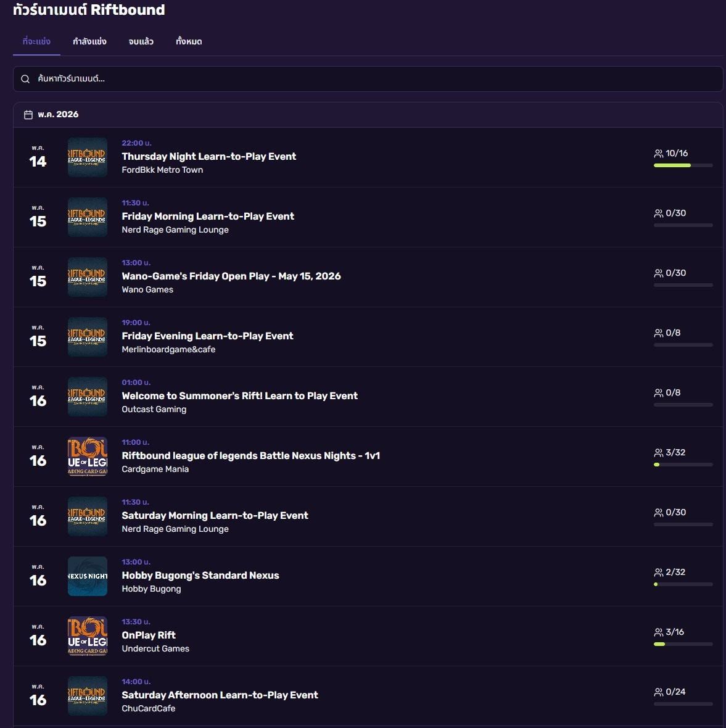Switch to the ที่จะแข่ง tab
Screen dimensions: 726x728
pos(36,42)
